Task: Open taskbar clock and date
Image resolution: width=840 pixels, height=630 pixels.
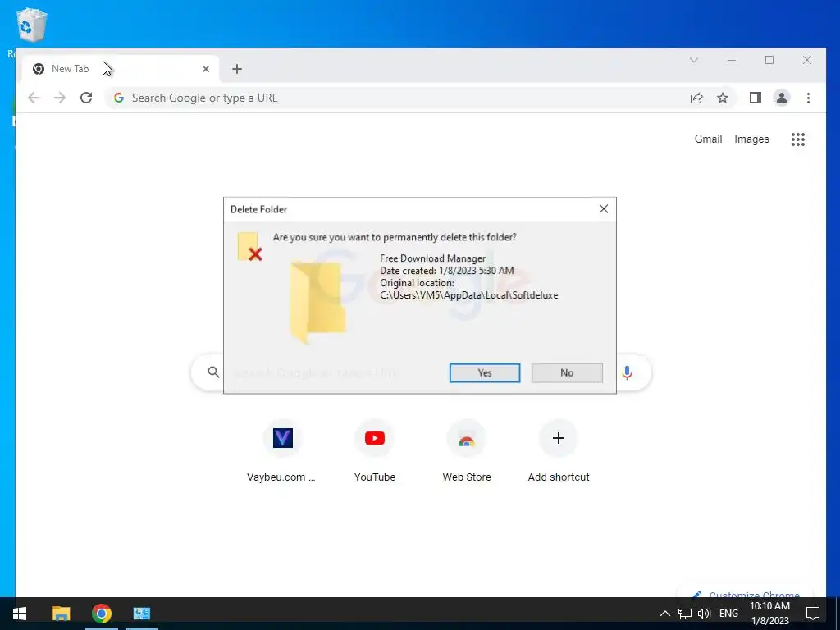Action: (769, 614)
